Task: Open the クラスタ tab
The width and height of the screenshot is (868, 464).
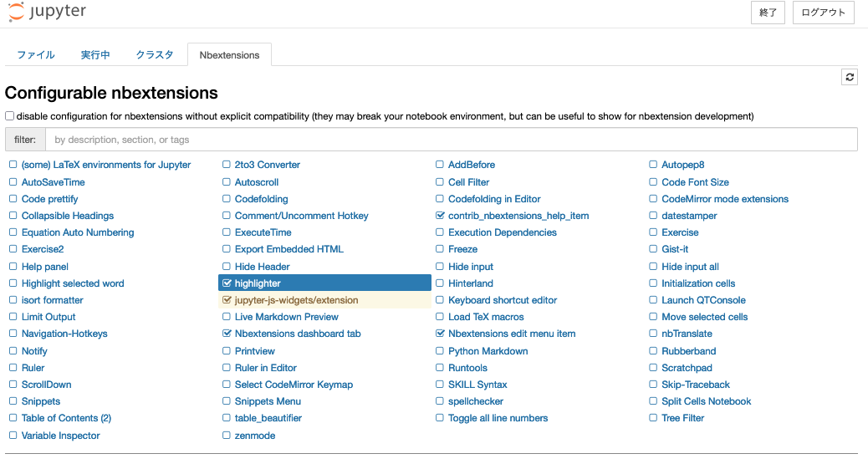Action: coord(155,55)
